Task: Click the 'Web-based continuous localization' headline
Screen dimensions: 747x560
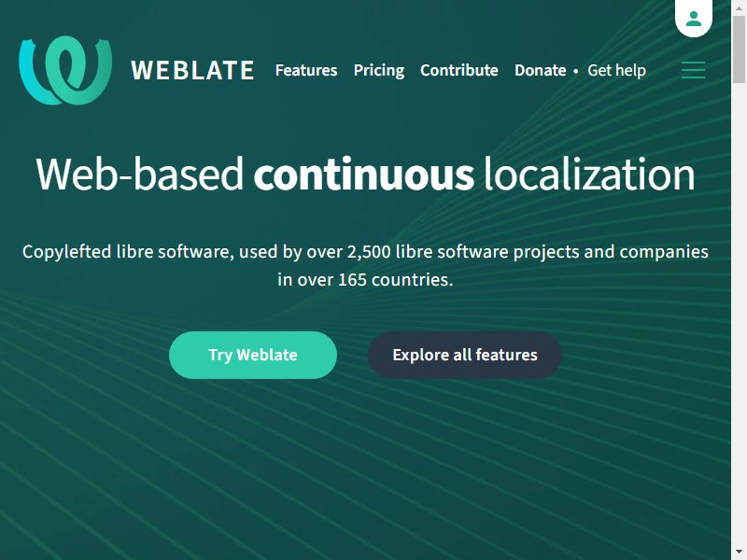Action: [x=365, y=175]
